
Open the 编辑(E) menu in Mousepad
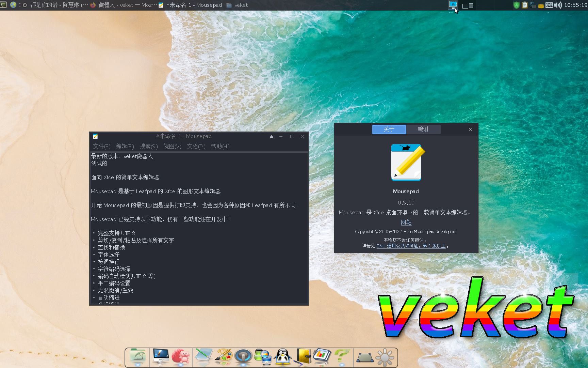click(x=125, y=146)
